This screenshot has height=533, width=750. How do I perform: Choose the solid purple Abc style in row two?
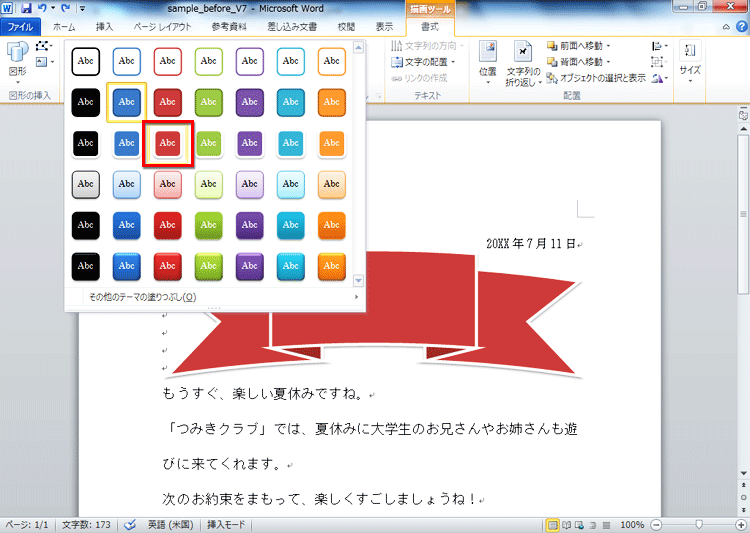pyautogui.click(x=250, y=102)
